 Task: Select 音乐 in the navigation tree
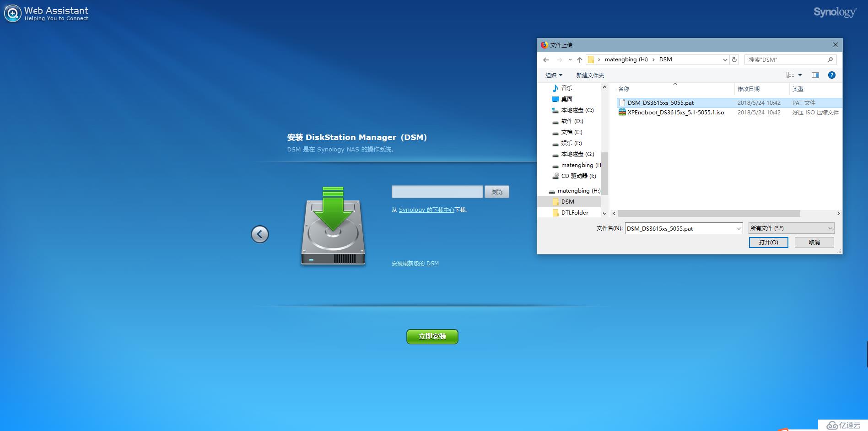[566, 88]
